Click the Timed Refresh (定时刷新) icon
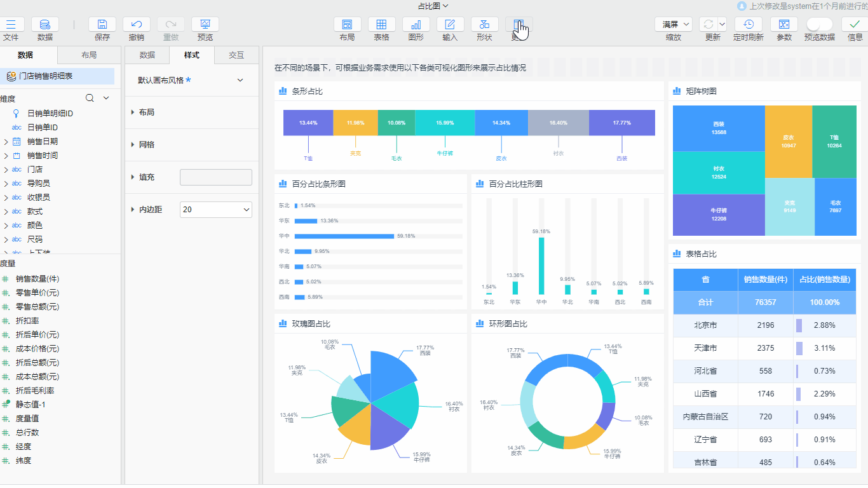The image size is (868, 488). pyautogui.click(x=748, y=25)
